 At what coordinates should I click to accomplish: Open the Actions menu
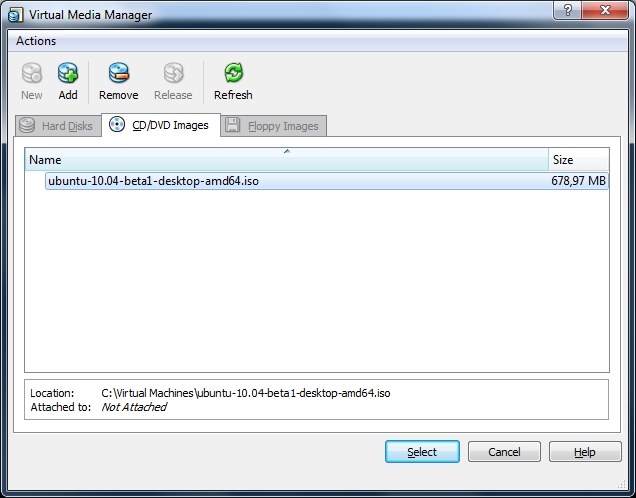pyautogui.click(x=36, y=41)
